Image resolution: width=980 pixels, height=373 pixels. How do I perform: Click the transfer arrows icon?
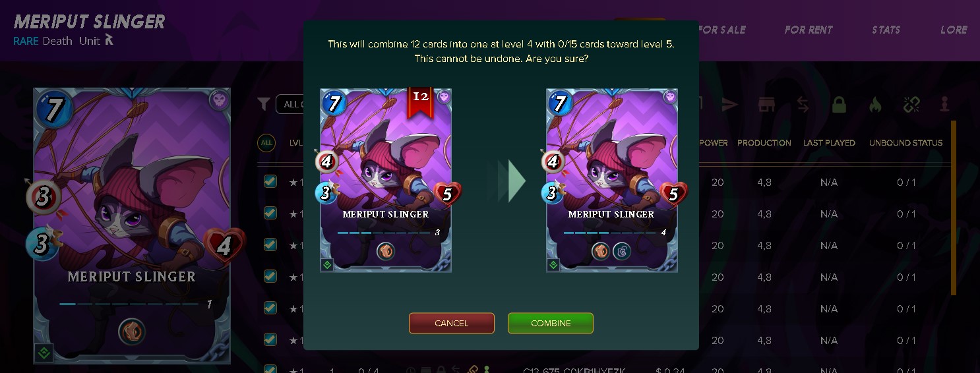tap(803, 104)
